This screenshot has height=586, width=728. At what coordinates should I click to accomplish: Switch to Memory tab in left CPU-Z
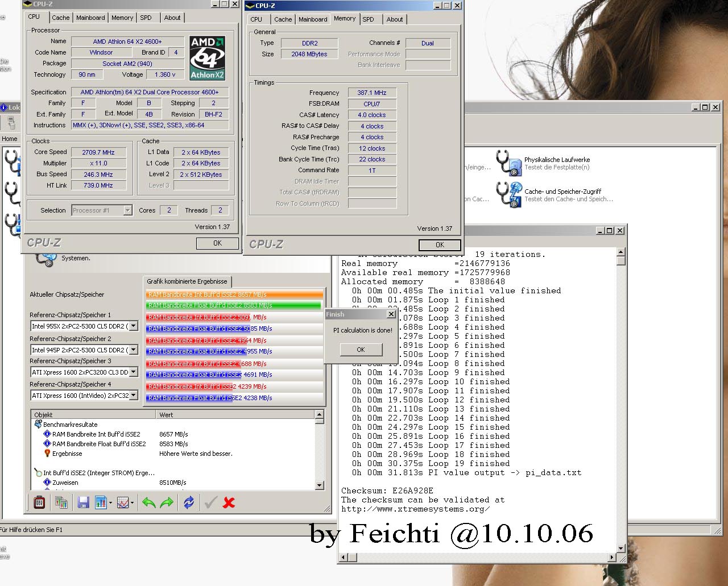click(122, 18)
